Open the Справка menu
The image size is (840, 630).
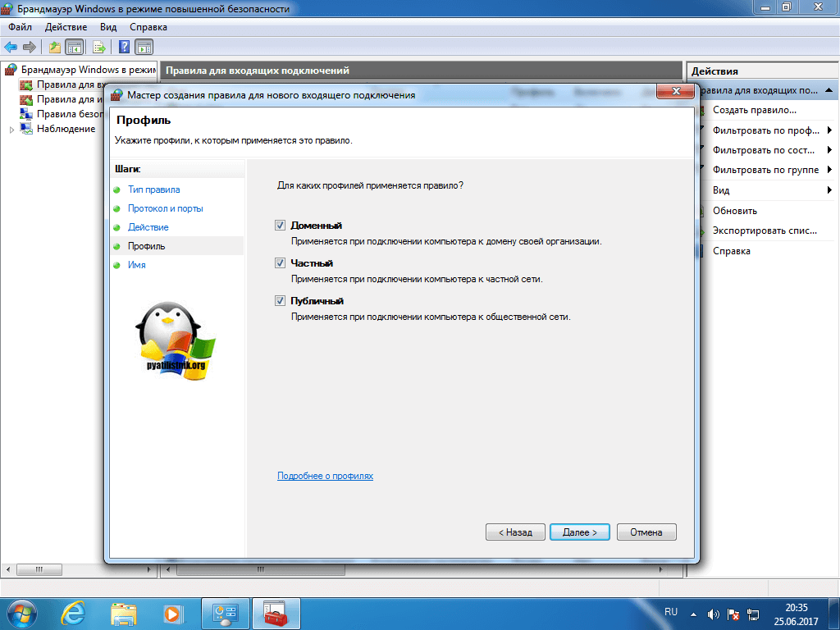pyautogui.click(x=148, y=27)
